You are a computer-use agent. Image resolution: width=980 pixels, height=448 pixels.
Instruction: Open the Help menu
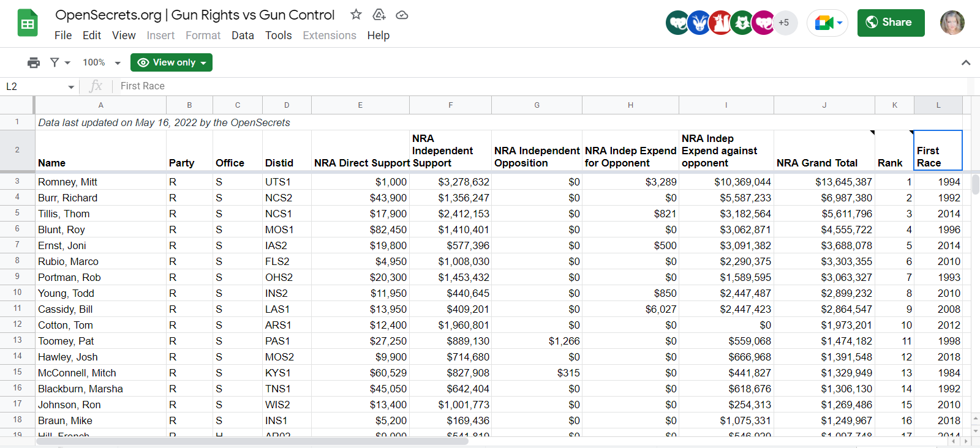[379, 35]
